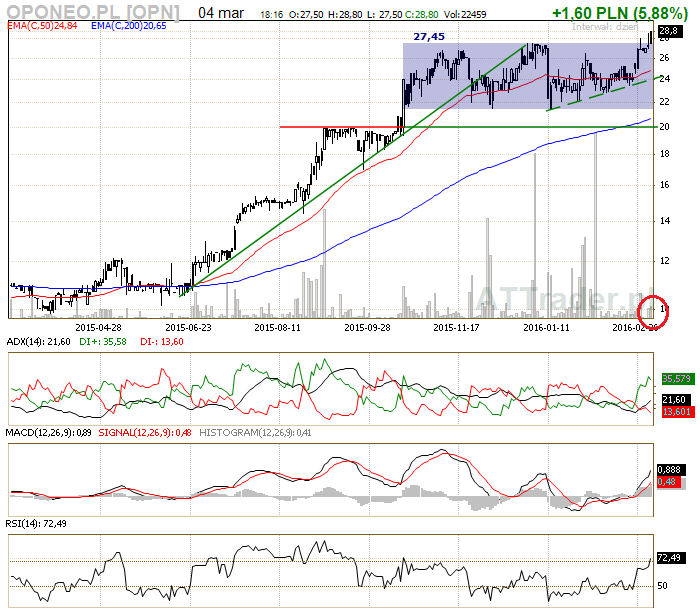700x613 pixels.
Task: Click the DI-: 13,60 indicator label
Action: 162,342
